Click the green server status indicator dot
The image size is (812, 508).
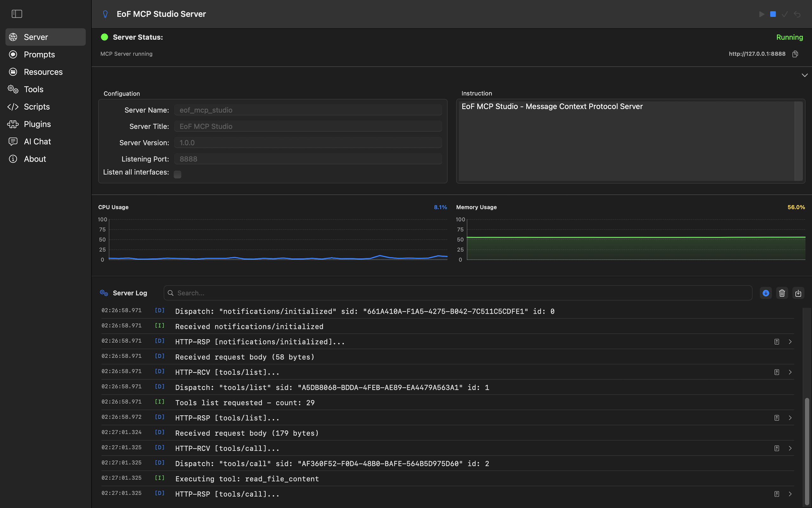pyautogui.click(x=104, y=37)
